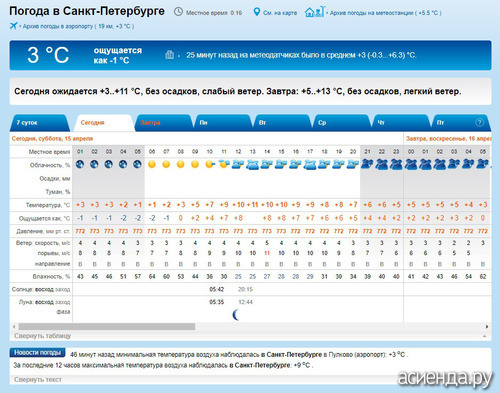Screen dimensions: 500x393
Task: Click the clear sun icon at hour 06
Action: 152,164
